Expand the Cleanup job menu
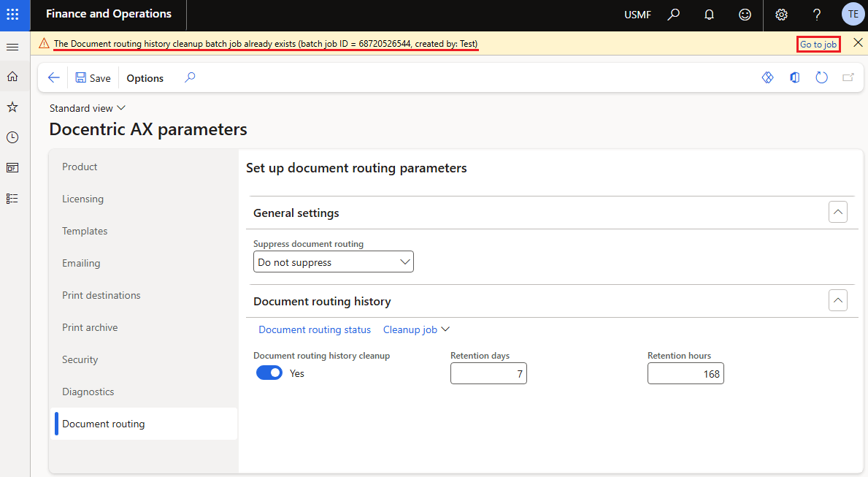Viewport: 868px width, 477px height. [416, 329]
